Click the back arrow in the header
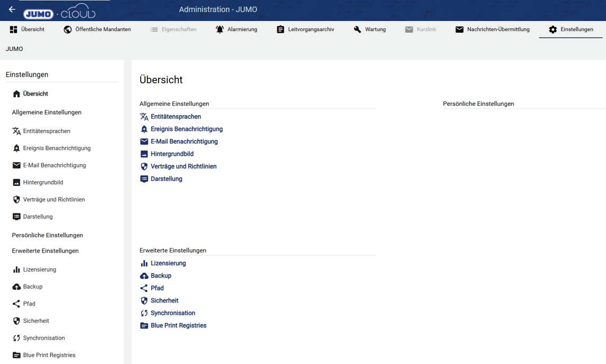Image resolution: width=606 pixels, height=364 pixels. click(x=12, y=10)
